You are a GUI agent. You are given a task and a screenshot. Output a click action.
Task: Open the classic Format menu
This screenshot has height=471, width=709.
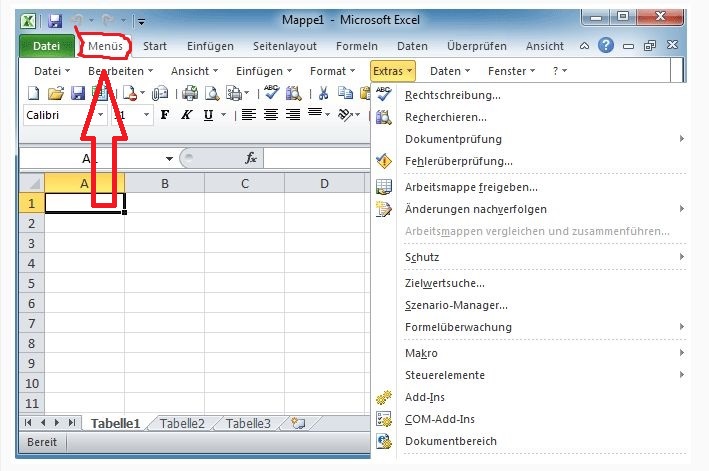click(x=332, y=71)
